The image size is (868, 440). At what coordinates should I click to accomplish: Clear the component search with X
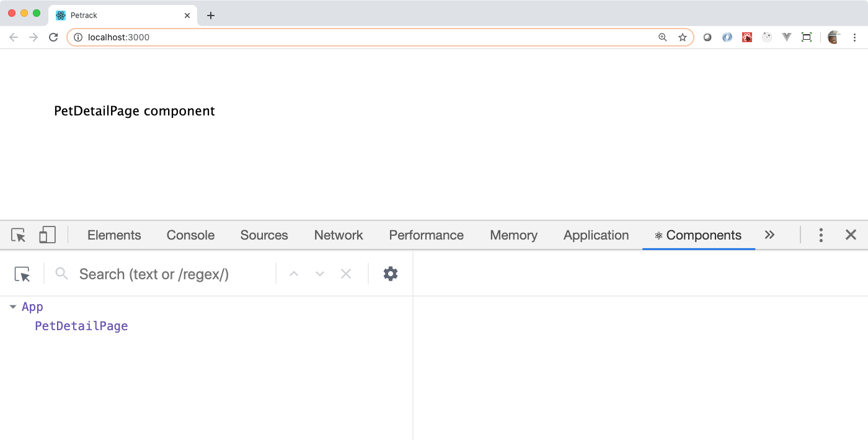point(346,274)
